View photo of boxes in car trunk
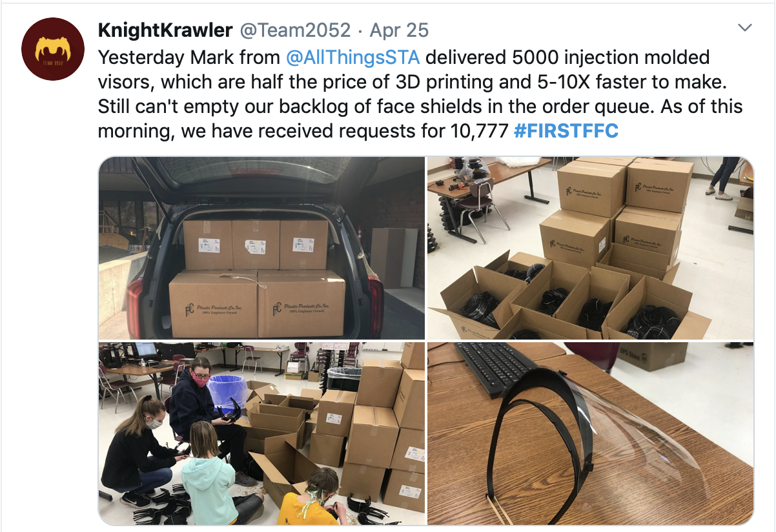The width and height of the screenshot is (776, 532). (261, 248)
